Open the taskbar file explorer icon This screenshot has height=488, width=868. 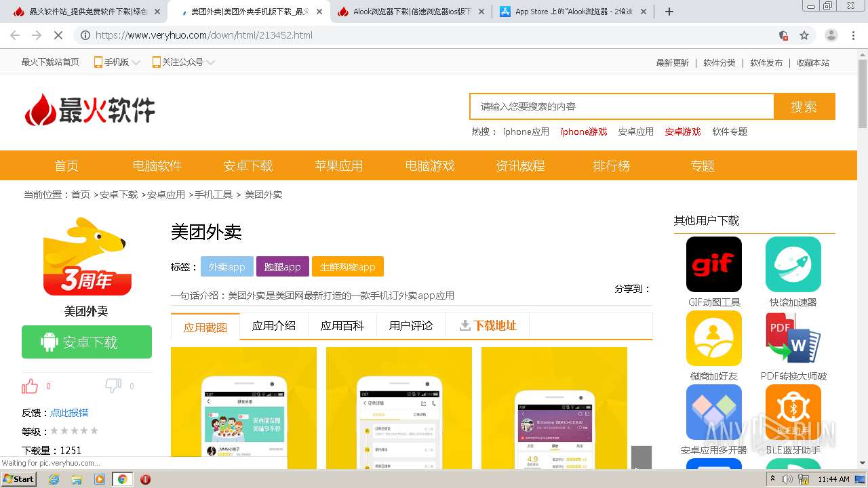[77, 479]
